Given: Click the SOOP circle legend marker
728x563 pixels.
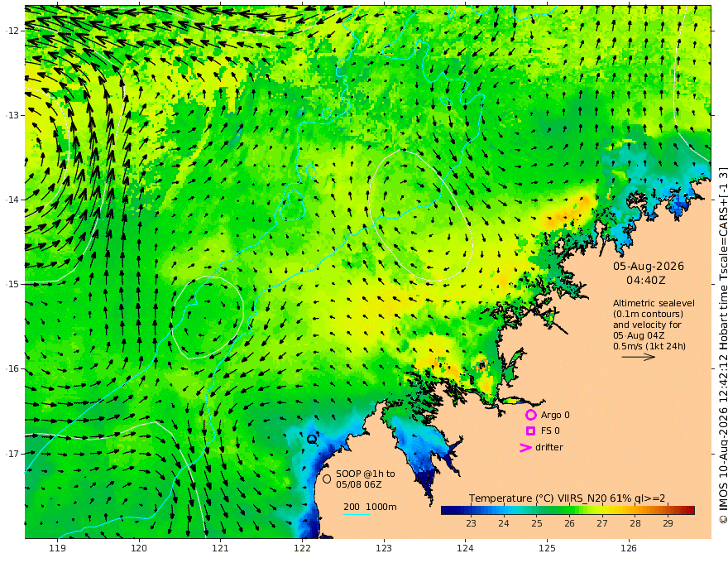Looking at the screenshot, I should tap(327, 479).
